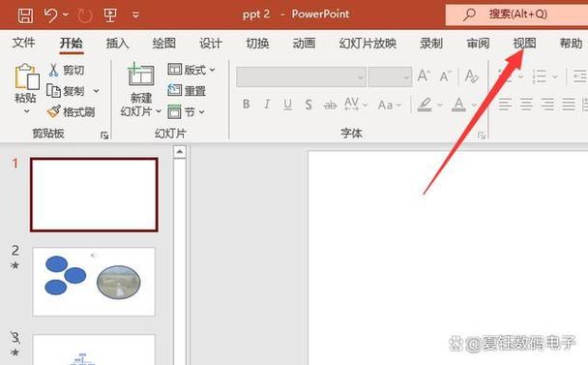Open the 字体 dialog launcher
The image size is (588, 365).
coord(481,136)
